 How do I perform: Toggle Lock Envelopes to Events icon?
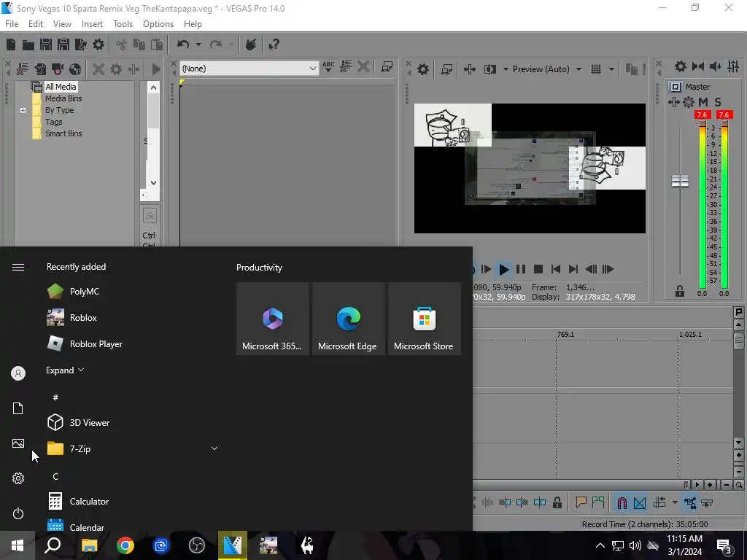[x=690, y=503]
